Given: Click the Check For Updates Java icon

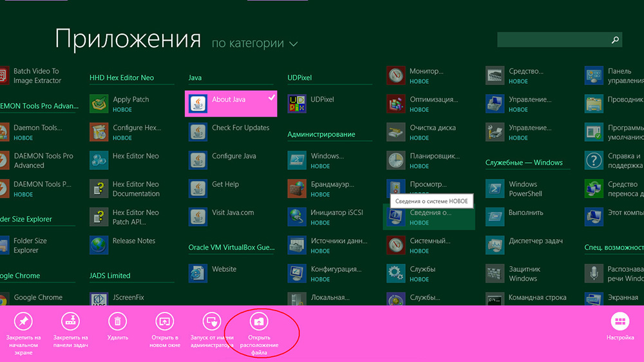Looking at the screenshot, I should pyautogui.click(x=198, y=132).
